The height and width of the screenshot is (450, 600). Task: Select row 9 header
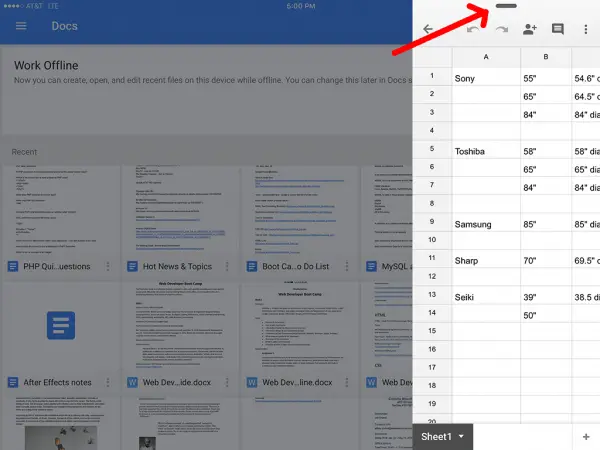coord(432,222)
